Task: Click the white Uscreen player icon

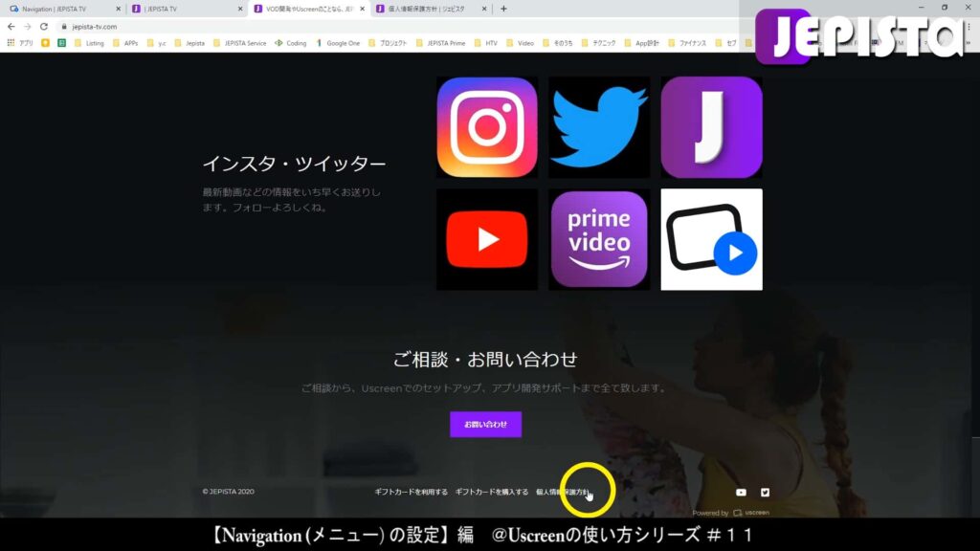Action: coord(711,237)
